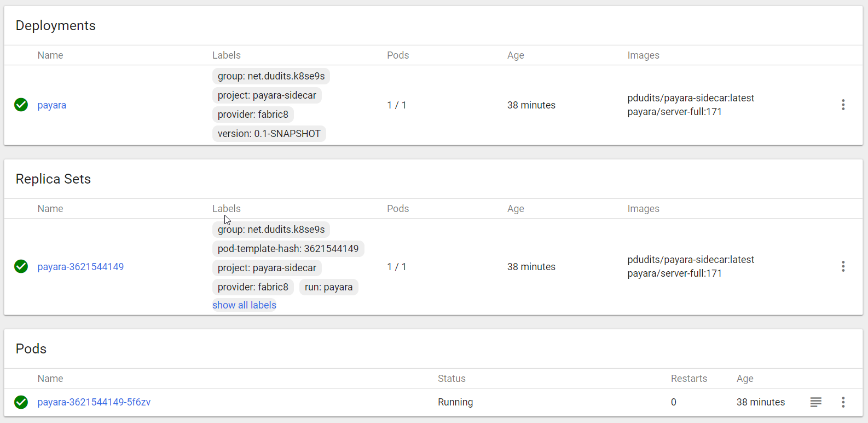Click version: 0.1-SNAPSHOT label chip
Viewport: 868px width, 423px height.
pyautogui.click(x=269, y=134)
